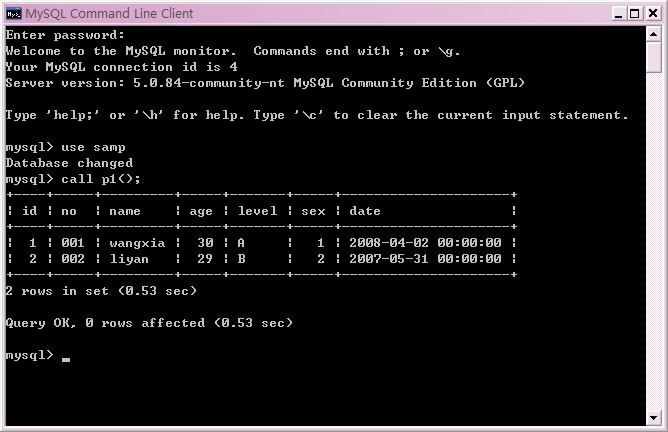
Task: Click the '001' no cell
Action: (73, 243)
